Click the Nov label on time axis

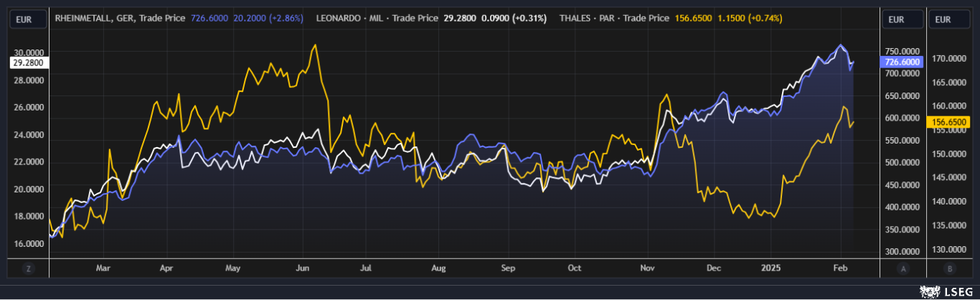click(648, 268)
